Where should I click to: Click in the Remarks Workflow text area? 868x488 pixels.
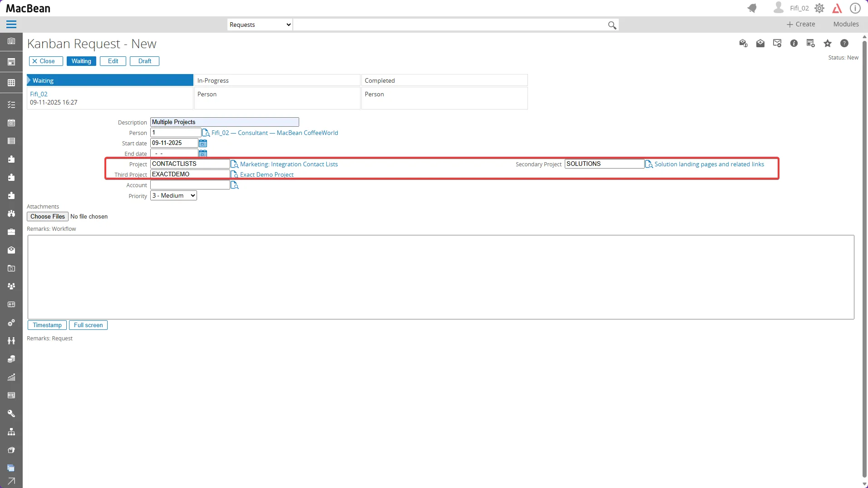pos(440,277)
